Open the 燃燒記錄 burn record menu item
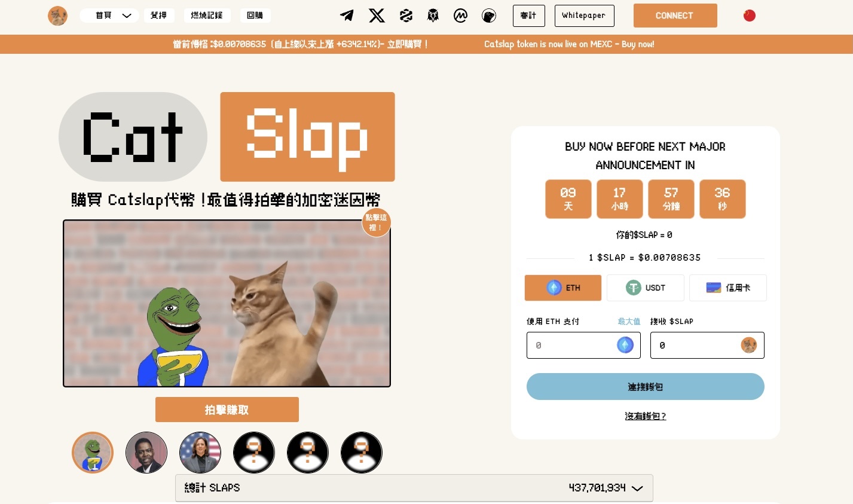 (207, 16)
